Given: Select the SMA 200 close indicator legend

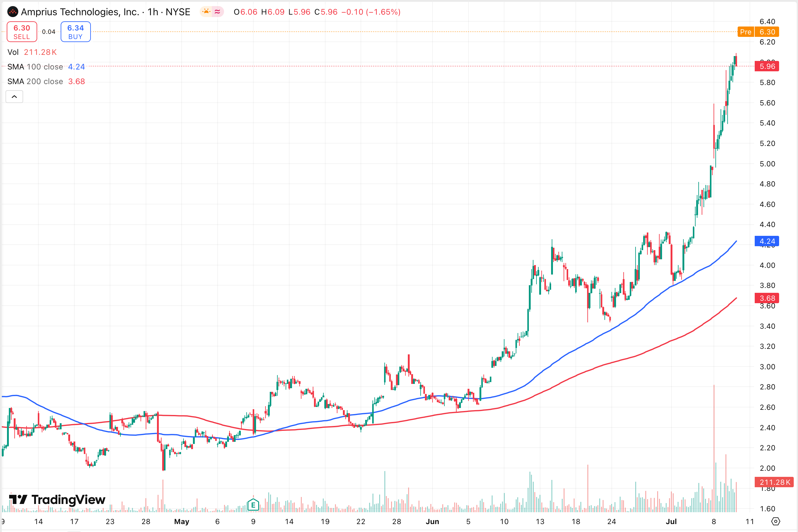Looking at the screenshot, I should coord(35,81).
